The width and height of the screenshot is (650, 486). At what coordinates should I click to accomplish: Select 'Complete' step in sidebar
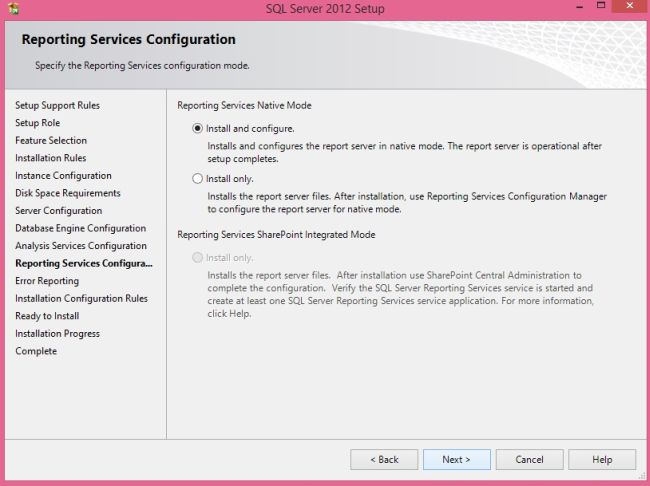(36, 351)
